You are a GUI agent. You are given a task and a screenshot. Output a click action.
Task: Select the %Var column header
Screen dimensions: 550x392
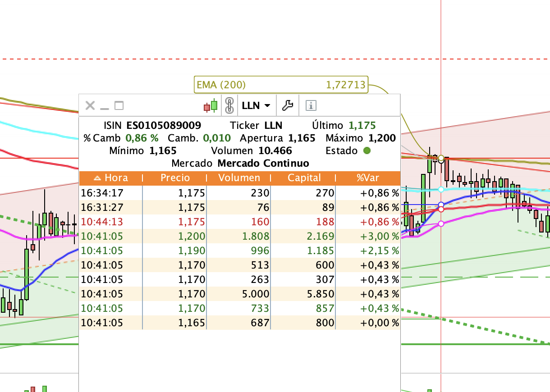pyautogui.click(x=368, y=178)
